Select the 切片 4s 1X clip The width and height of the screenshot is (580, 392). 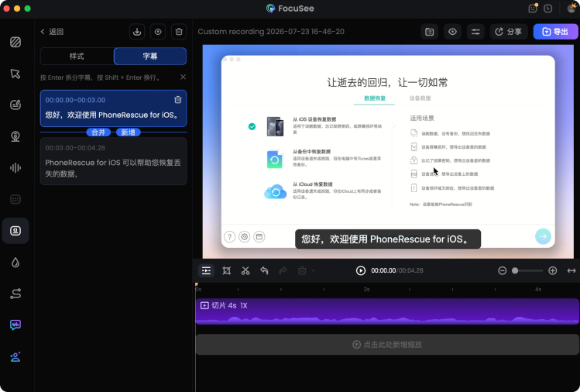387,311
